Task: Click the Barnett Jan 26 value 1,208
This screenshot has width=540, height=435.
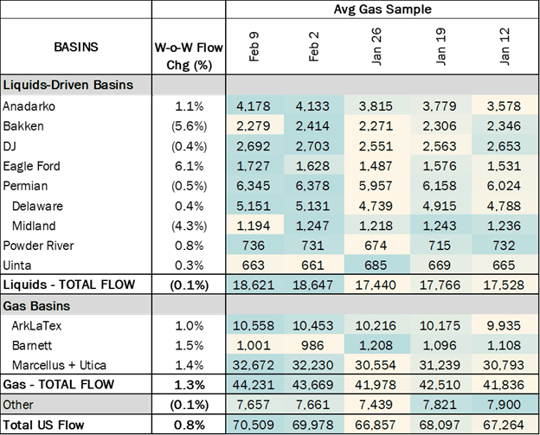Action: [376, 345]
